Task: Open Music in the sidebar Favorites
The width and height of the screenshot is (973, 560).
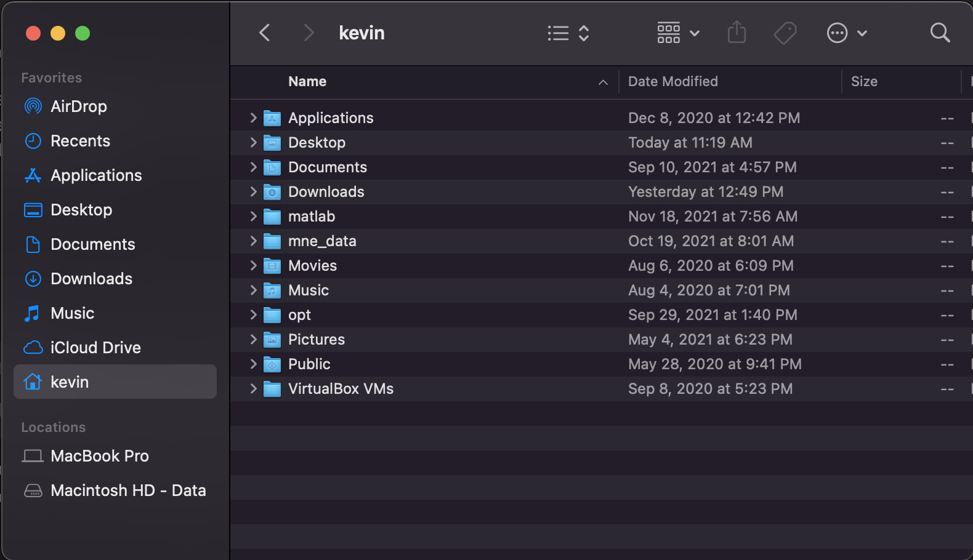Action: 115,313
